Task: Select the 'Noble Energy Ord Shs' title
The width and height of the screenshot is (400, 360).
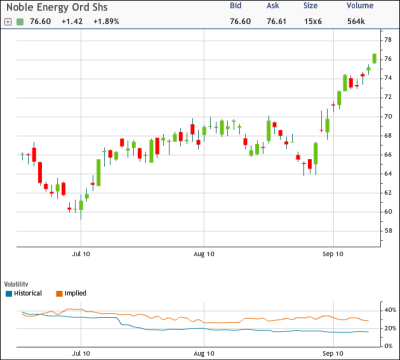Action: point(57,7)
